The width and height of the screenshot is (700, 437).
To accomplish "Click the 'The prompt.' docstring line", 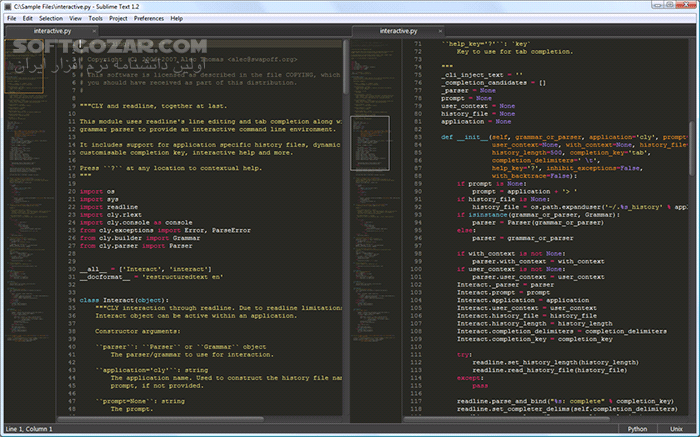I will coord(132,409).
